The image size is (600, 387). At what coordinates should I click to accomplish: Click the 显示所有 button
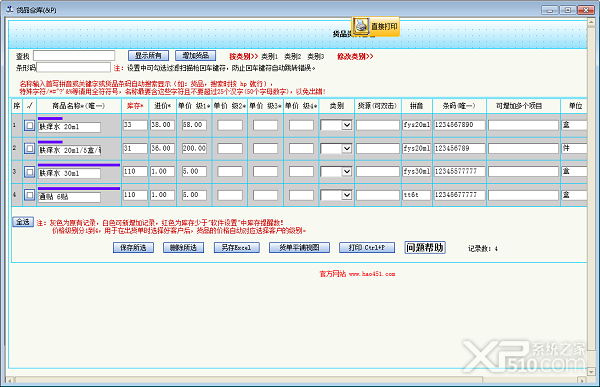click(148, 56)
